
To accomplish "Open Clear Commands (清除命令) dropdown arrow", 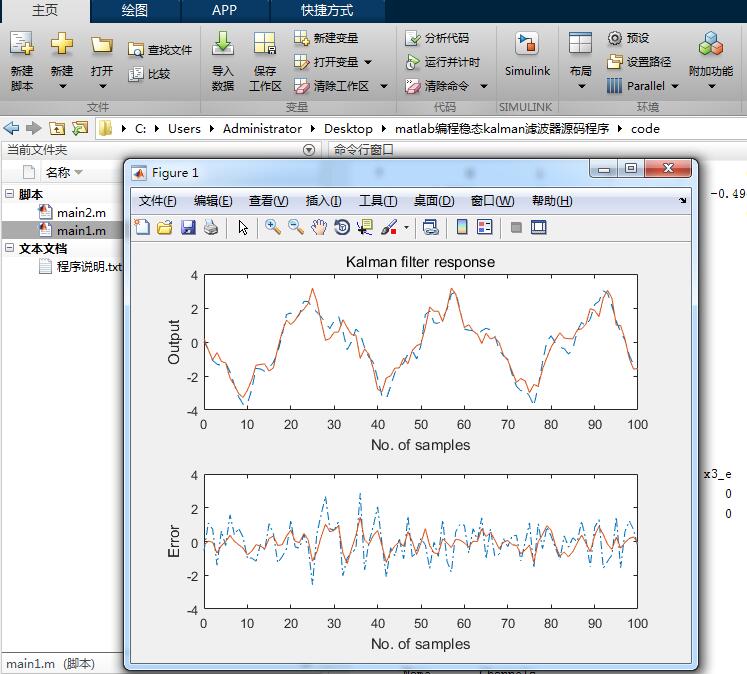I will 484,86.
